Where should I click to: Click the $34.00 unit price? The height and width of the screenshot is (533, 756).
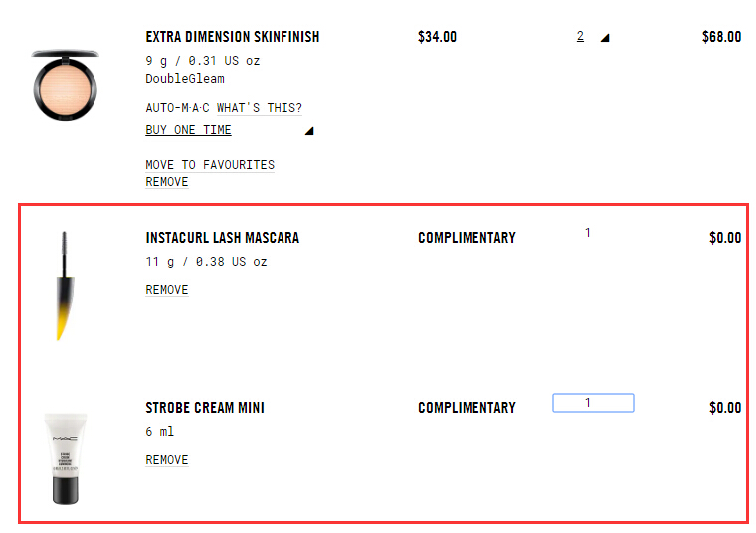437,37
